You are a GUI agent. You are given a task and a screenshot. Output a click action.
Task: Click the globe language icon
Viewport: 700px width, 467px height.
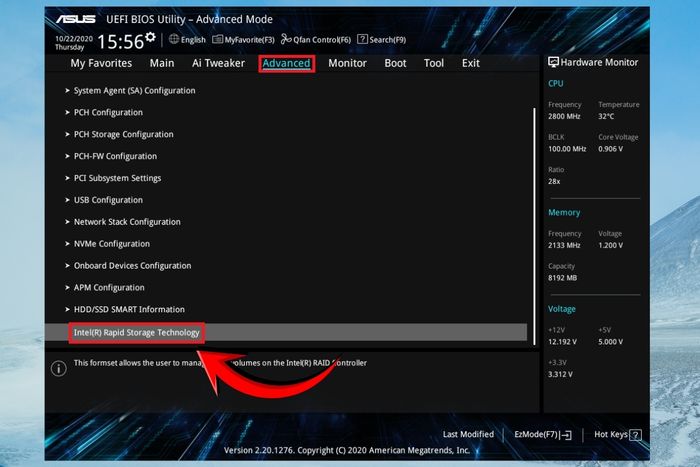tap(174, 39)
